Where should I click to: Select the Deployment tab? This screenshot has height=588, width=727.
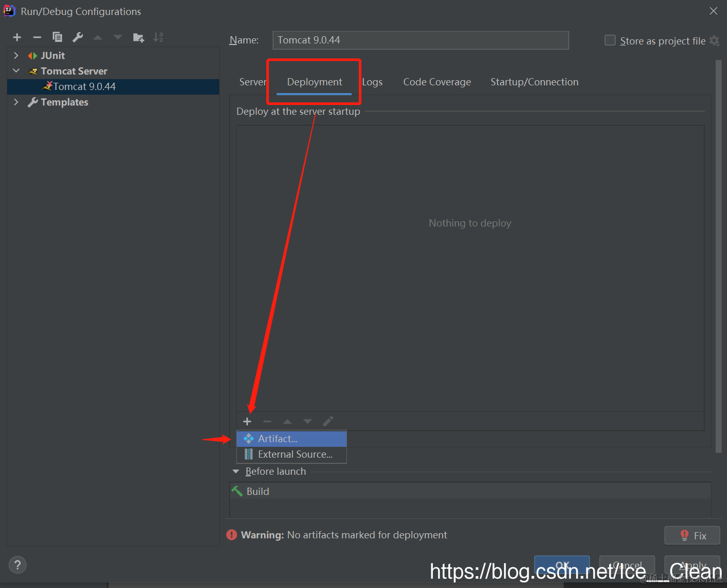[314, 82]
